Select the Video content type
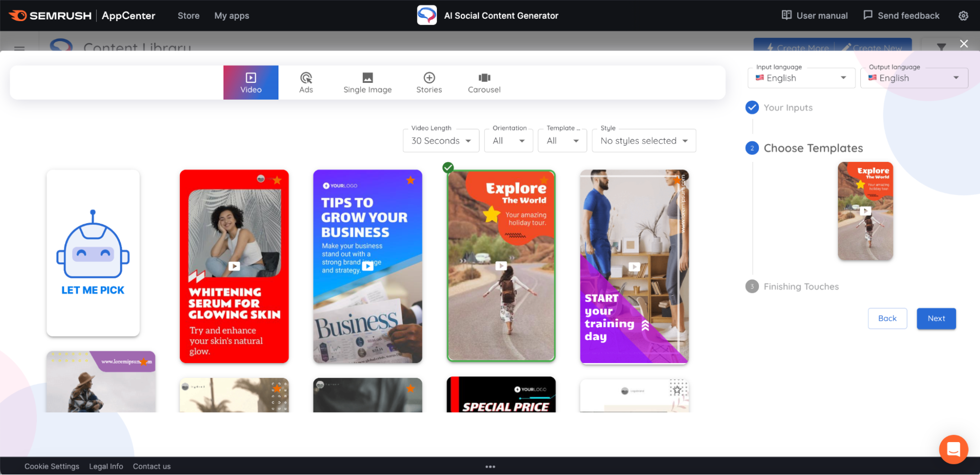This screenshot has width=980, height=475. (x=251, y=82)
